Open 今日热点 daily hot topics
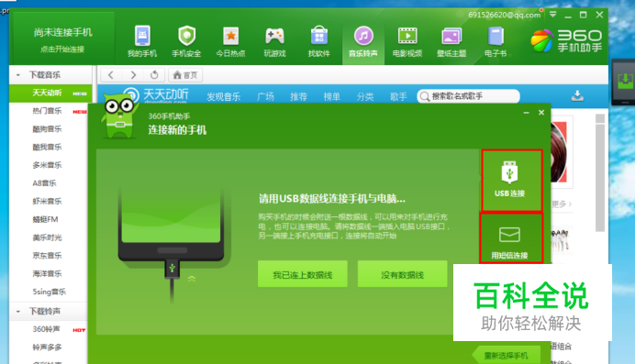This screenshot has height=364, width=635. [230, 41]
